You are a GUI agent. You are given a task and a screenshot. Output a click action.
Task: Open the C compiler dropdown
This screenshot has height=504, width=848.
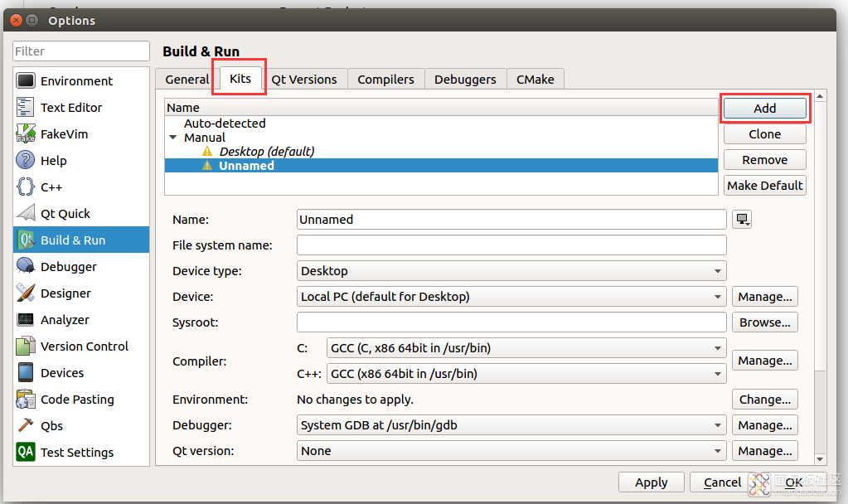(526, 347)
